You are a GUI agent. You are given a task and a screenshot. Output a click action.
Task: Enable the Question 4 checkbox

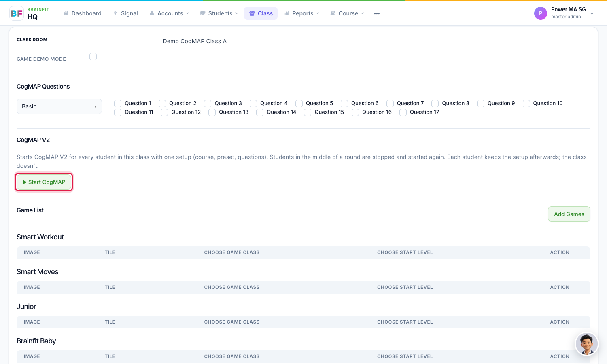pyautogui.click(x=253, y=104)
